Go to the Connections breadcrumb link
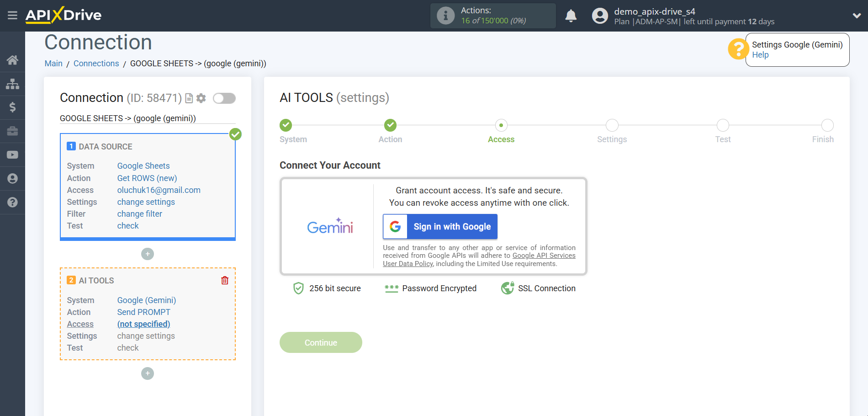 coord(96,63)
